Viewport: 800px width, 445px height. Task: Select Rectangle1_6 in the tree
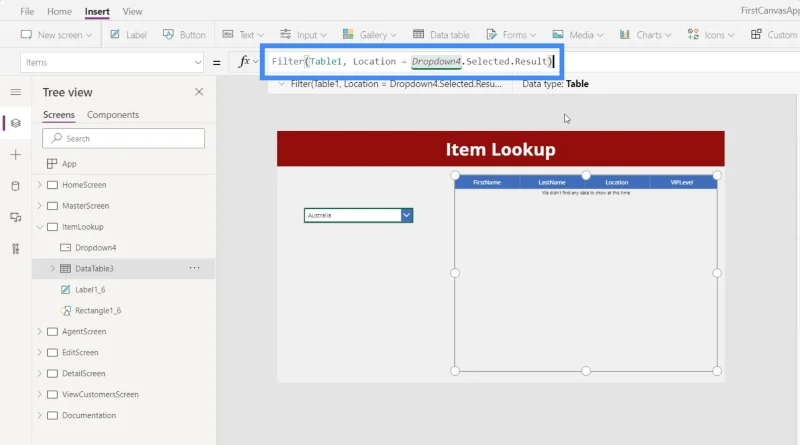tap(98, 310)
